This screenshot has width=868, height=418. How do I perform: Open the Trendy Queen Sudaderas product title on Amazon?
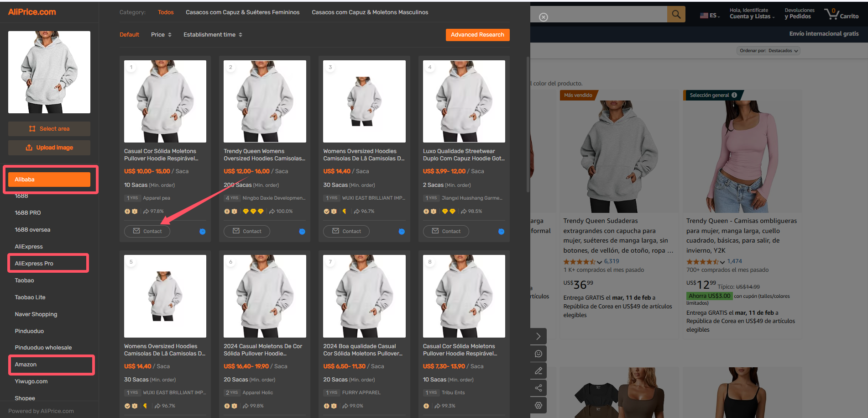pyautogui.click(x=618, y=236)
